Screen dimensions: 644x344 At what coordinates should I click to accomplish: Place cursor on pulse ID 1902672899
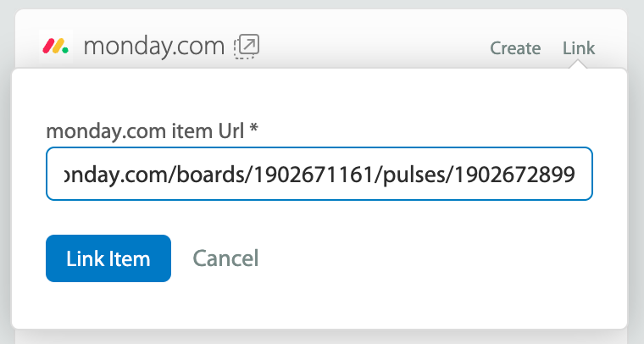[514, 175]
